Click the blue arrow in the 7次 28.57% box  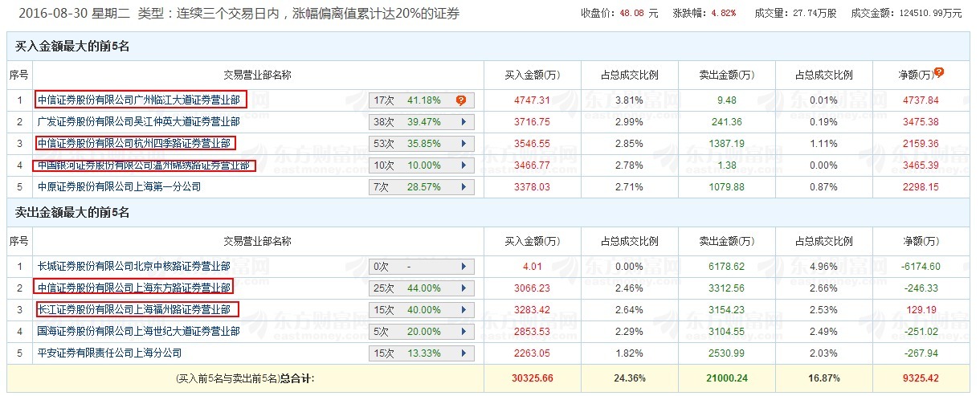463,187
